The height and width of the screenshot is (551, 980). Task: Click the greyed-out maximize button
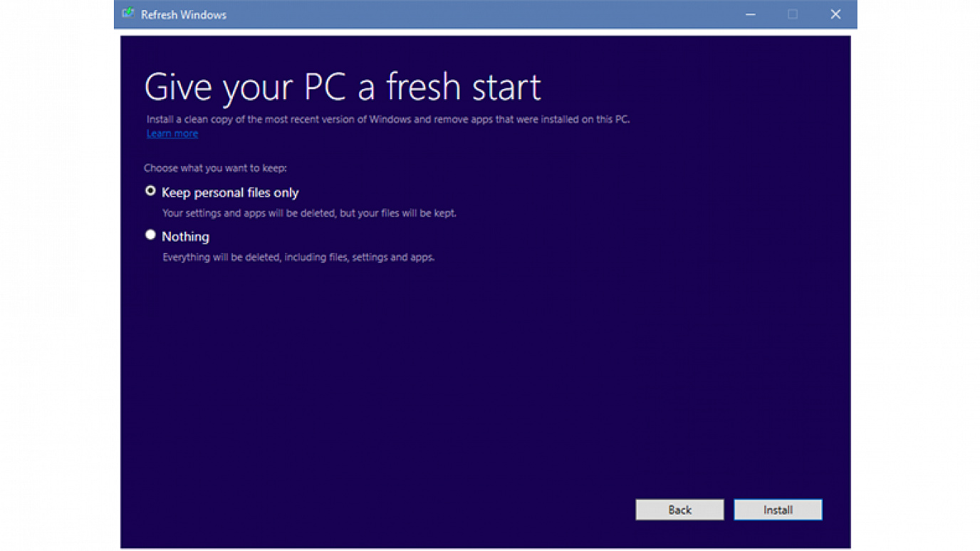[x=793, y=14]
